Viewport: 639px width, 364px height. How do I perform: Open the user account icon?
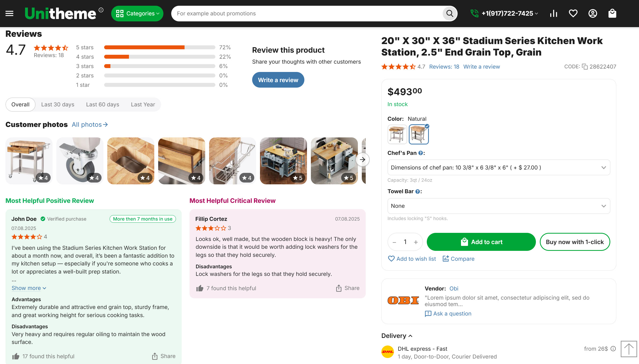[x=593, y=14]
